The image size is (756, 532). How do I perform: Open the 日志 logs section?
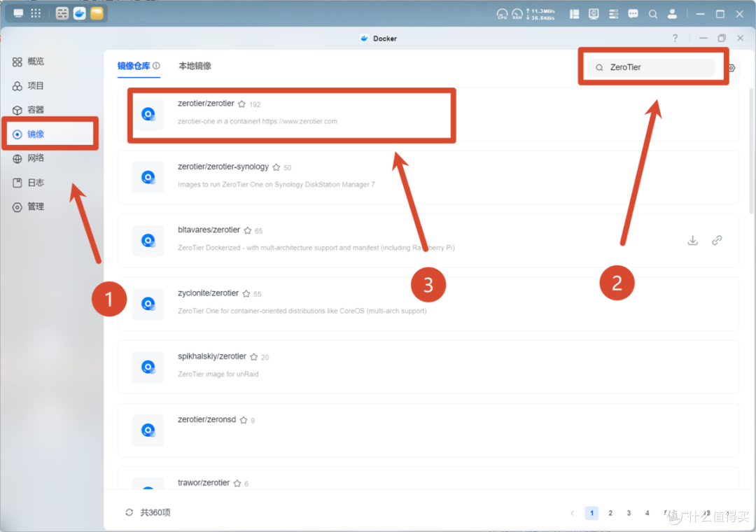tap(29, 182)
